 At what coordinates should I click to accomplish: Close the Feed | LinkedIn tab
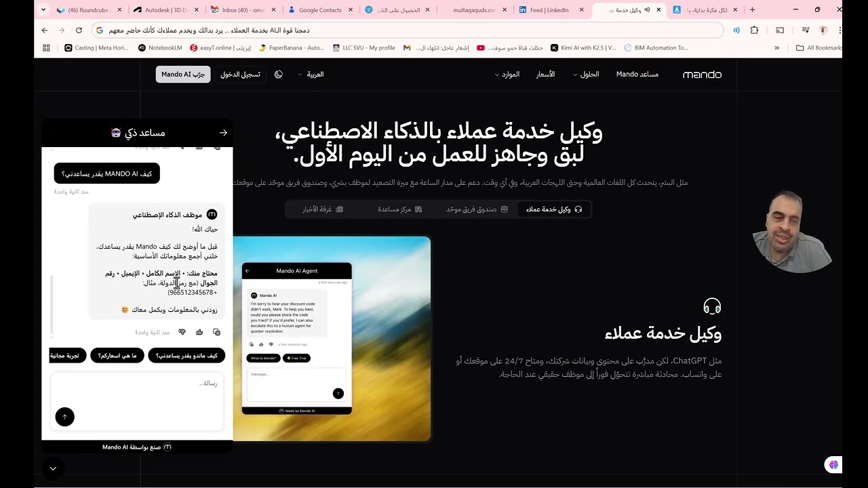(582, 10)
